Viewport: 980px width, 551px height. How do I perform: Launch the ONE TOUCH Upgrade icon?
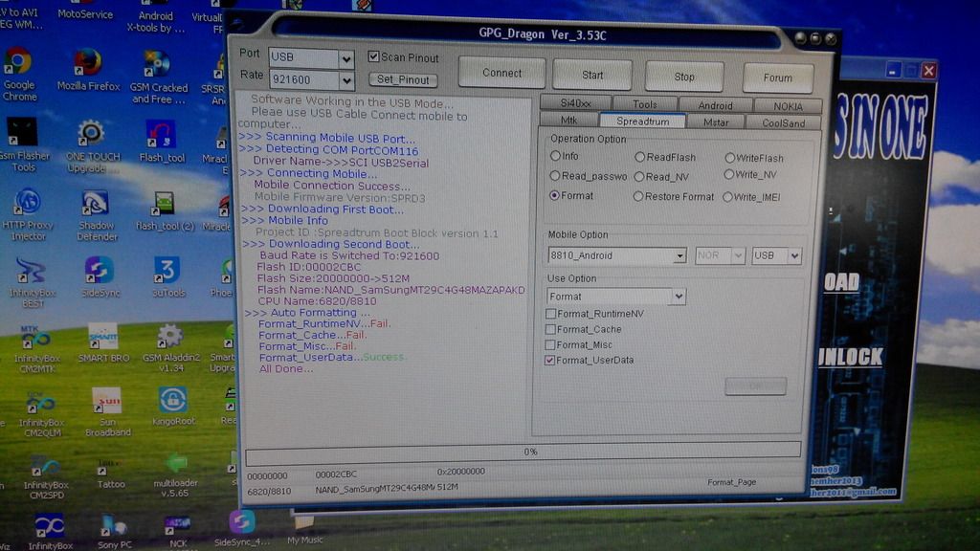(92, 145)
